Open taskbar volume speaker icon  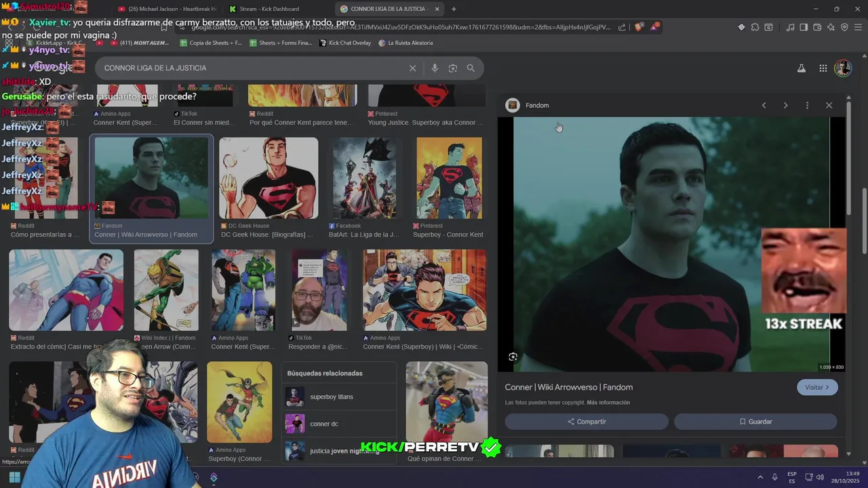[x=821, y=477]
